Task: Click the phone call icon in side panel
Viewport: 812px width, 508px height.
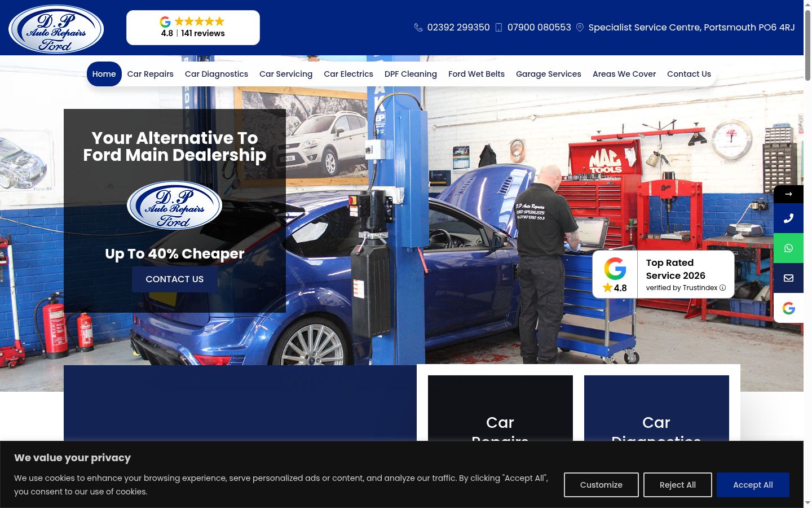Action: [788, 218]
